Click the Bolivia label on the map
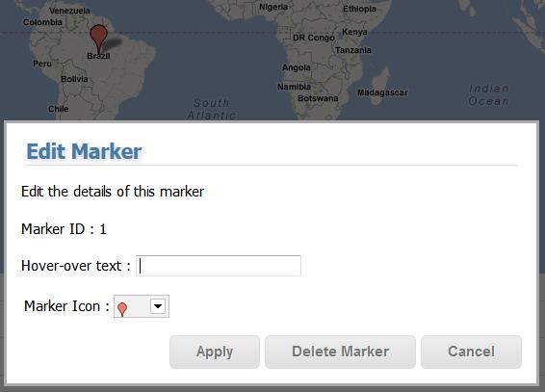 click(74, 79)
